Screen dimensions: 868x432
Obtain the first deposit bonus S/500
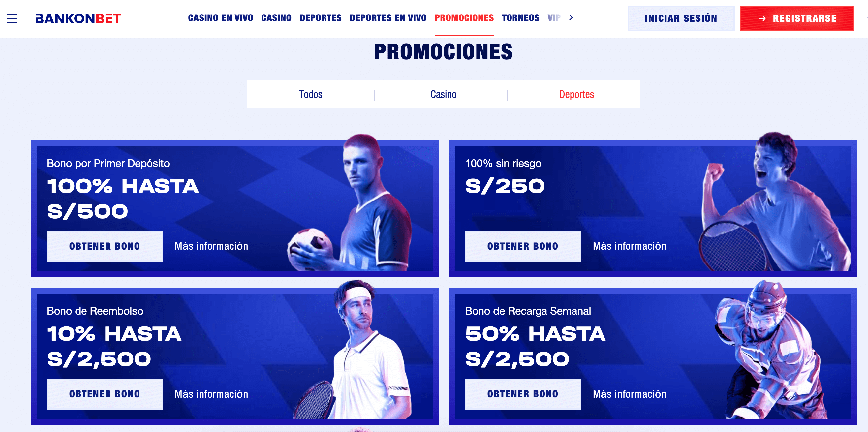(105, 246)
